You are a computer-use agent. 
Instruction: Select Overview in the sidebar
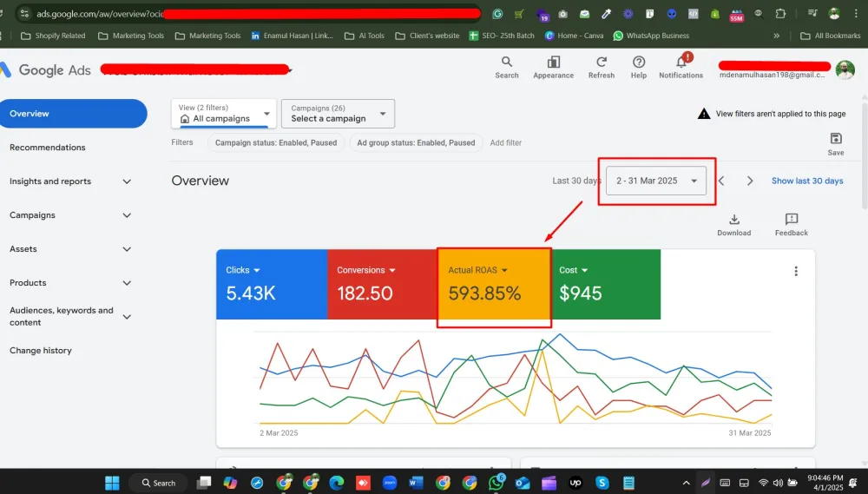tap(74, 114)
